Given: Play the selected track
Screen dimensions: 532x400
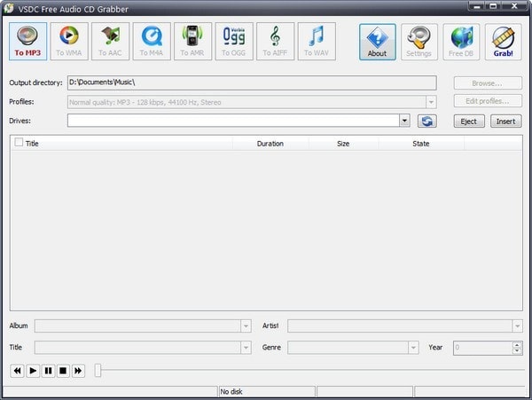Looking at the screenshot, I should 33,371.
